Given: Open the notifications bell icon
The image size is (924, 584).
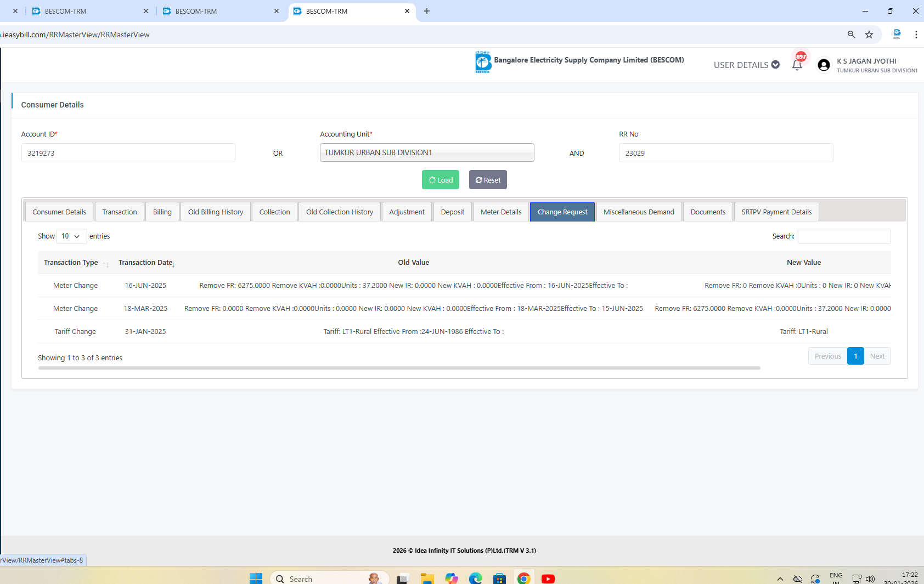Looking at the screenshot, I should (x=797, y=65).
